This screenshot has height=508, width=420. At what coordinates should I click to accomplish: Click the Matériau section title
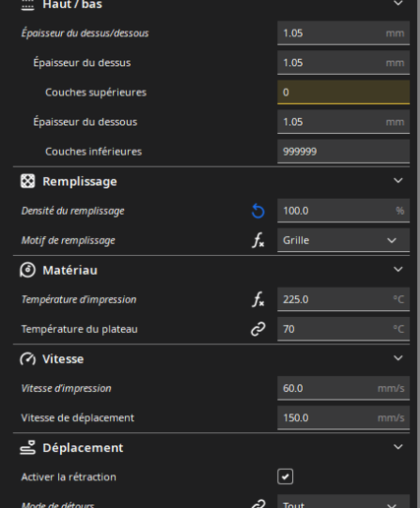tap(70, 271)
